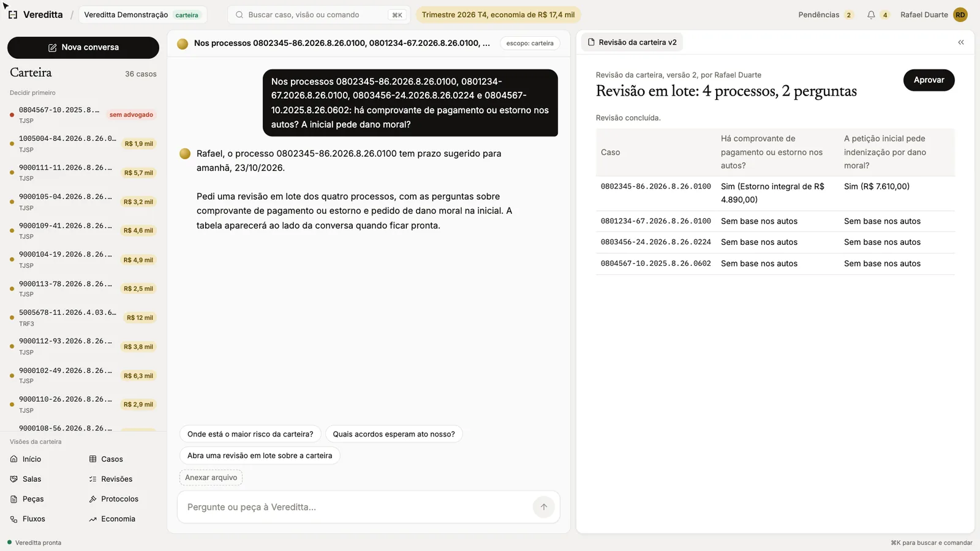Click case number 0804567-10.2025.8.26.0602 in the table

655,264
